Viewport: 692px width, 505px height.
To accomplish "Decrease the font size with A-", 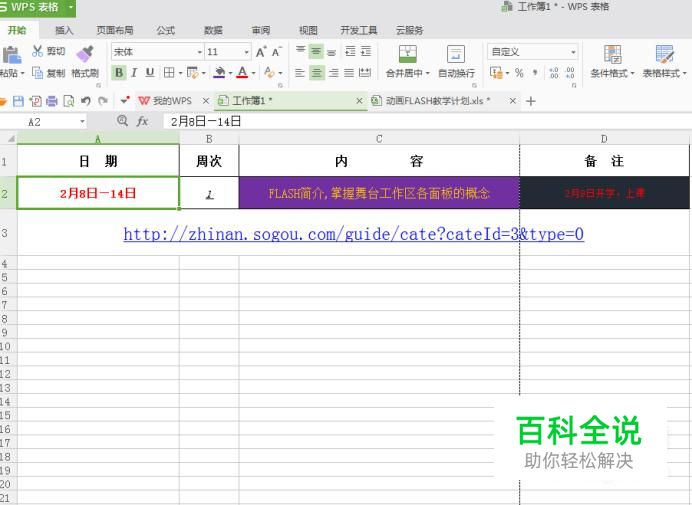I will (x=277, y=52).
